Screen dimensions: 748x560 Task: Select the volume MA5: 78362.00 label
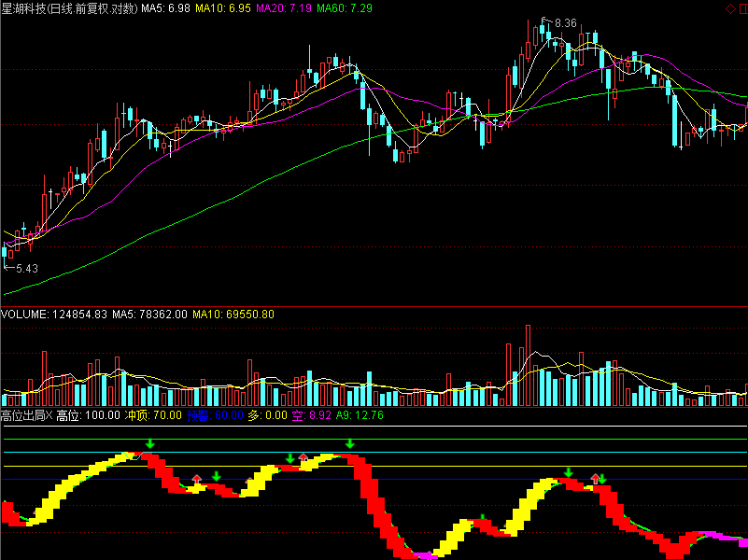149,315
